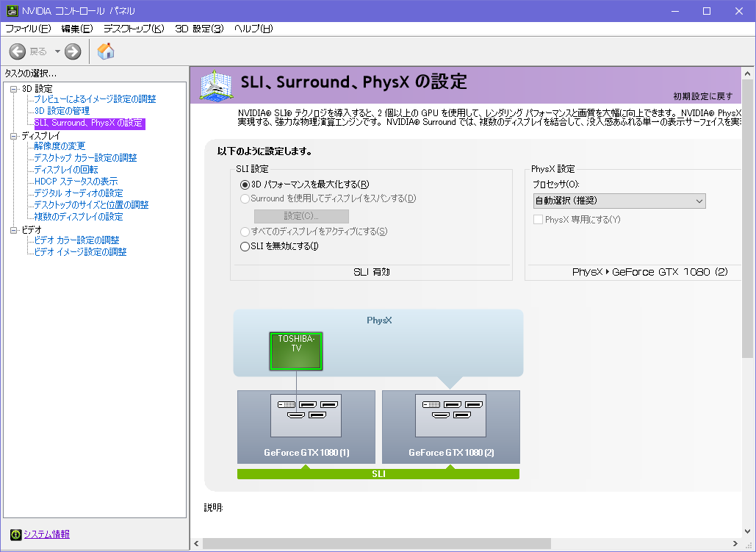Open the ファイル menu

pyautogui.click(x=29, y=29)
